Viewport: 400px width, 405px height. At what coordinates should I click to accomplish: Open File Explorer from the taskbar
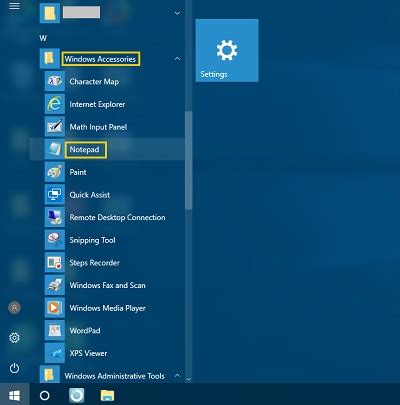[107, 395]
